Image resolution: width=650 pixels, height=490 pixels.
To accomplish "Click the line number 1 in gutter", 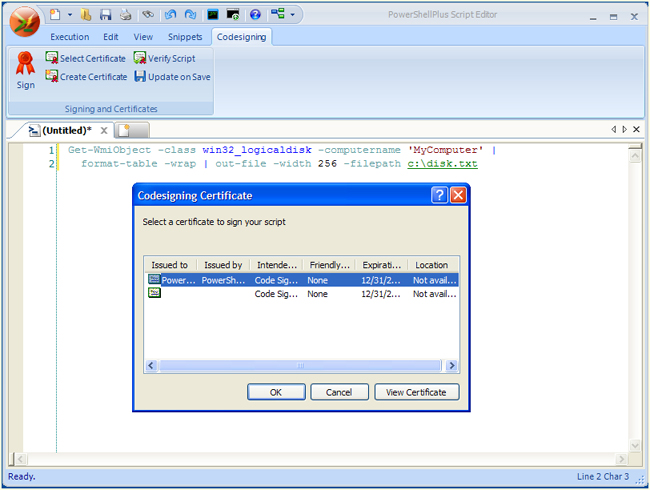I will 51,150.
